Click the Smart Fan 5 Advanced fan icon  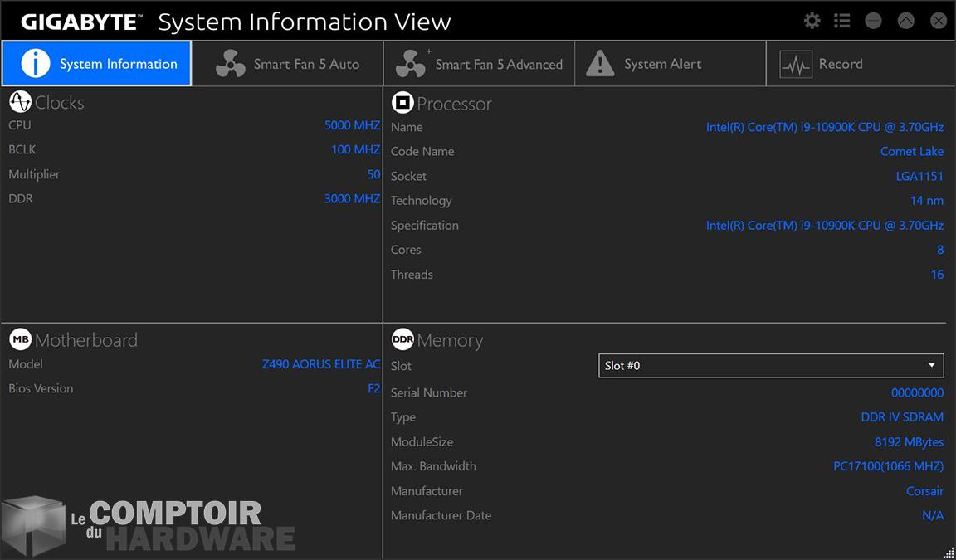(x=411, y=64)
